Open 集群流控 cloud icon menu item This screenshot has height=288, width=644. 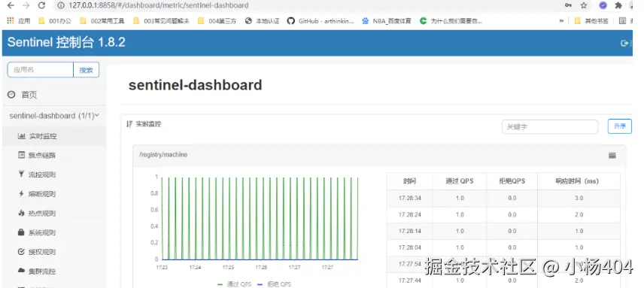[x=54, y=271]
